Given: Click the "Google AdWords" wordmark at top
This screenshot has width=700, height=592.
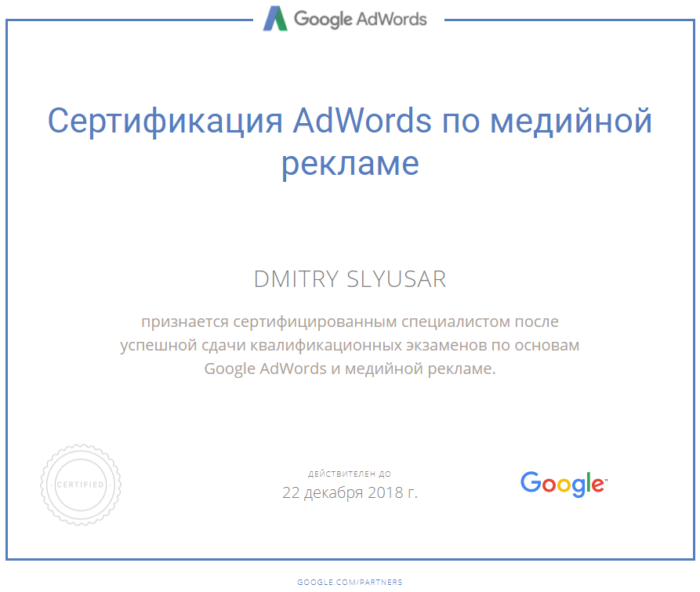Looking at the screenshot, I should pyautogui.click(x=361, y=19).
